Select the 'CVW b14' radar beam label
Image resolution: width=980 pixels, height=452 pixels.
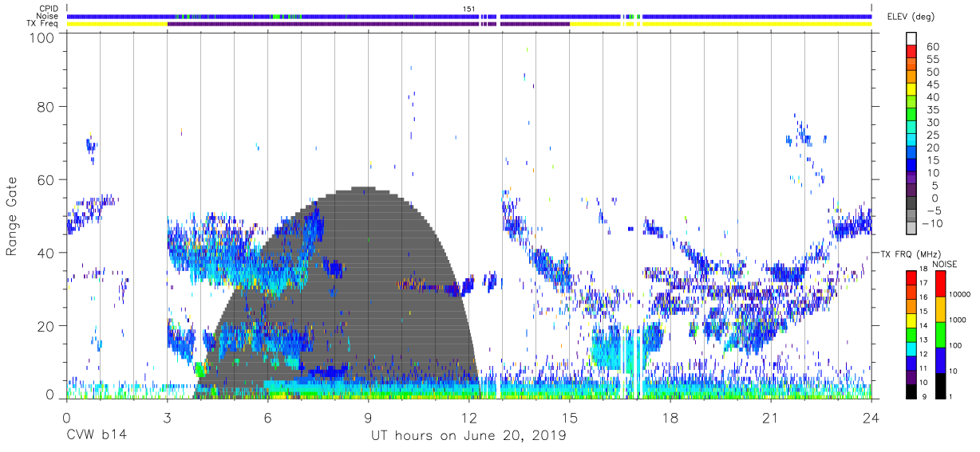click(x=96, y=436)
